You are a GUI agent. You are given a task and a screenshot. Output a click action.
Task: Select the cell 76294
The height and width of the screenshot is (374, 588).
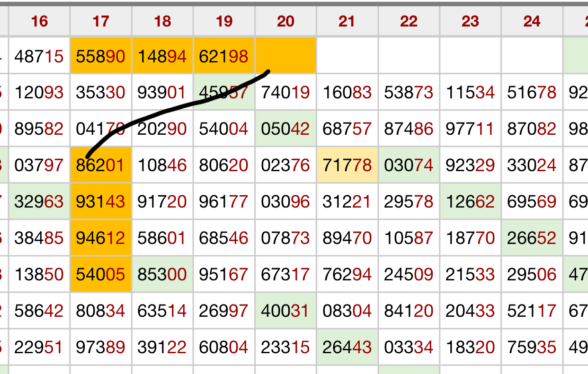point(347,274)
